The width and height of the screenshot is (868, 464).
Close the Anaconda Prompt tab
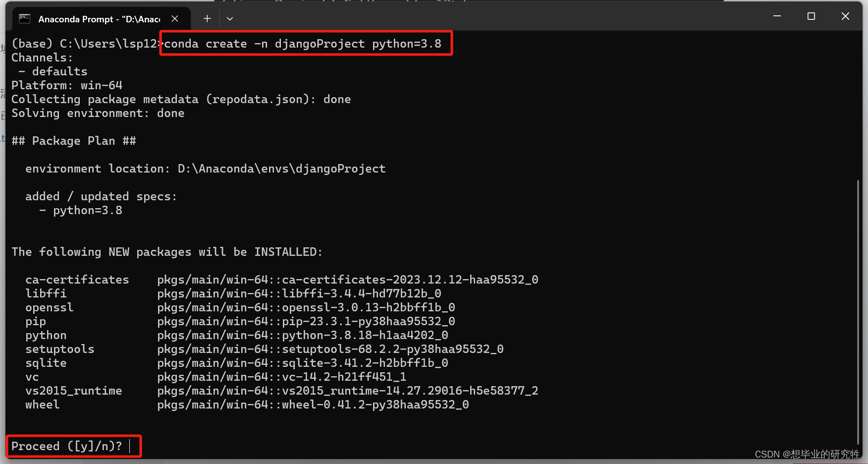tap(174, 18)
